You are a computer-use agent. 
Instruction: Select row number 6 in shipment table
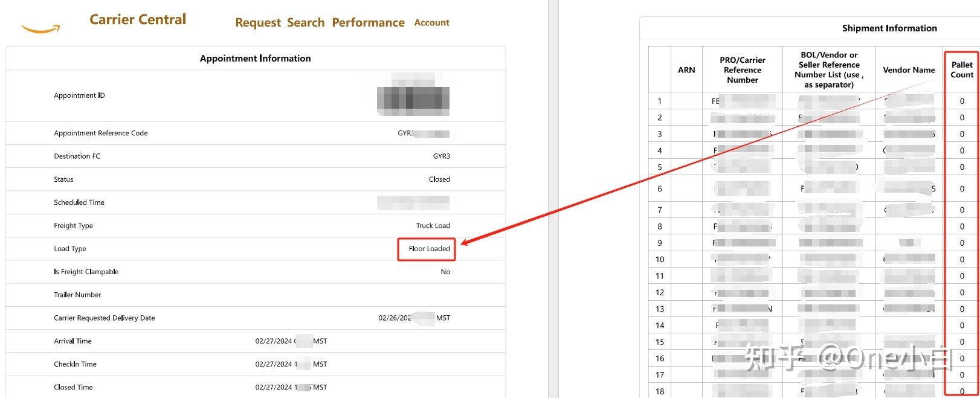[x=659, y=188]
